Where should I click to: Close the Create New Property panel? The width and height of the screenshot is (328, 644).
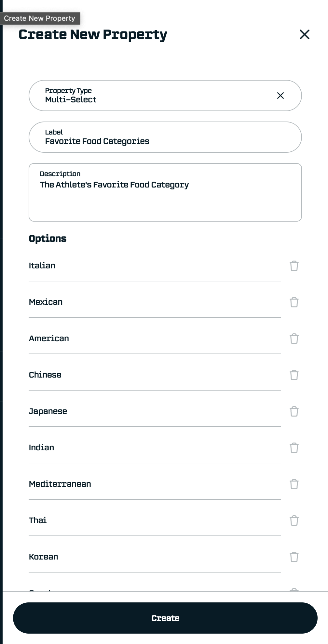coord(304,34)
